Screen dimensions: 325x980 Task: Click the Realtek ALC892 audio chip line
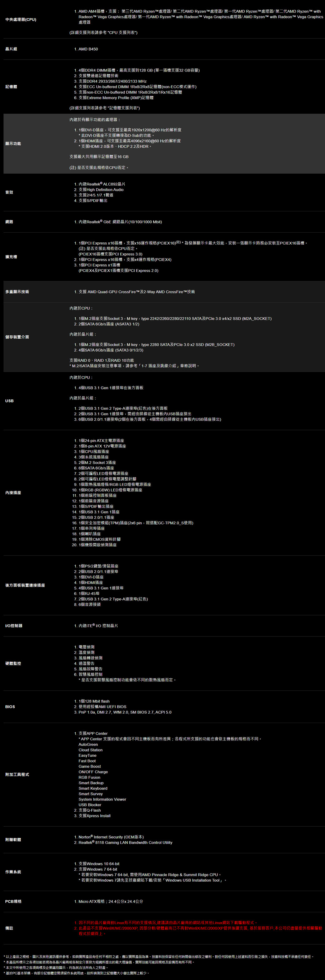point(102,184)
